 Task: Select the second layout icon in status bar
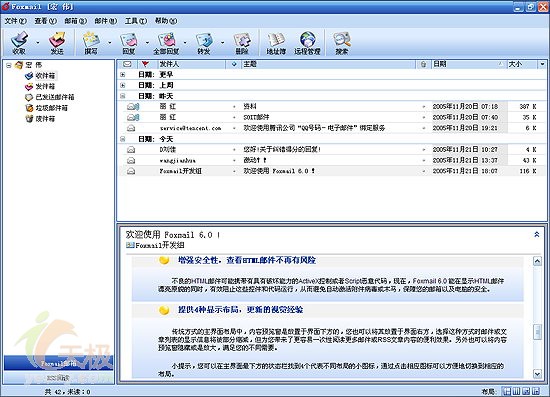[x=516, y=391]
